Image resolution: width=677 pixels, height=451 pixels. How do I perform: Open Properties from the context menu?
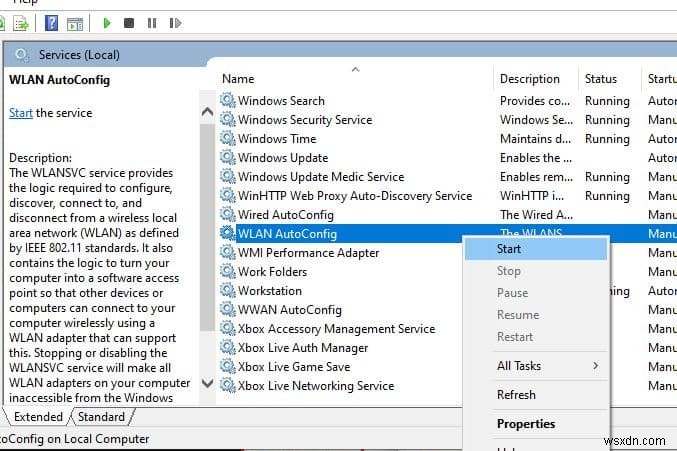(536, 424)
